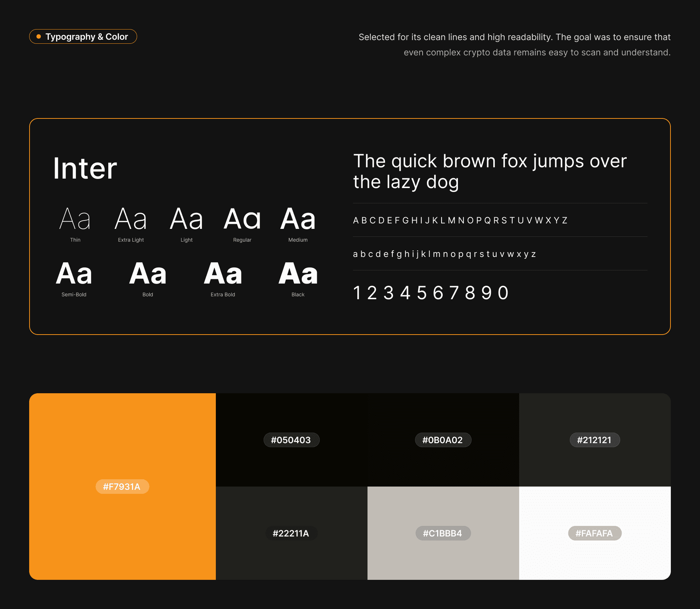
Task: Select the Semi-Bold Aa sample
Action: [74, 274]
